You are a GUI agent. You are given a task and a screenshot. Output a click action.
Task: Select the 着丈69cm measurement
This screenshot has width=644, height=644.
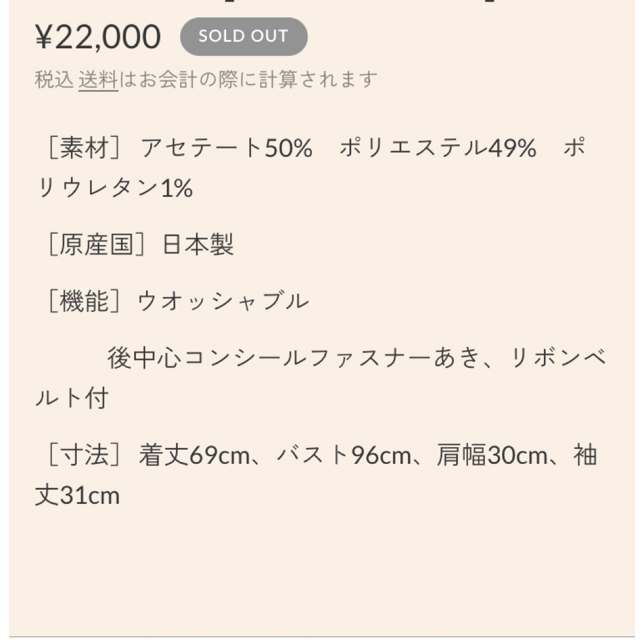click(194, 455)
